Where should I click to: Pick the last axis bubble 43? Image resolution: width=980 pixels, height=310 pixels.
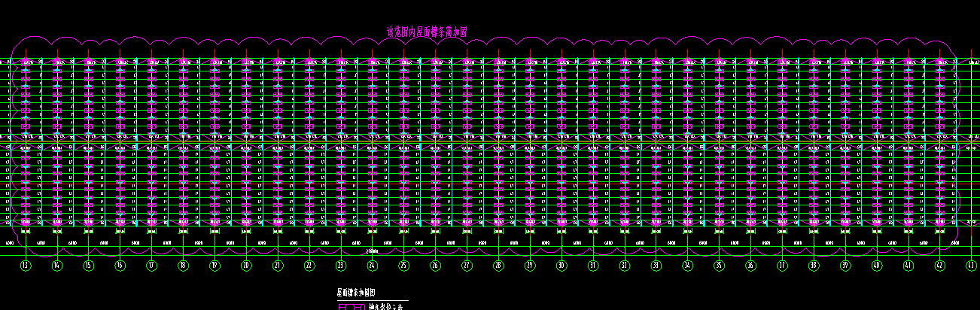pyautogui.click(x=971, y=265)
